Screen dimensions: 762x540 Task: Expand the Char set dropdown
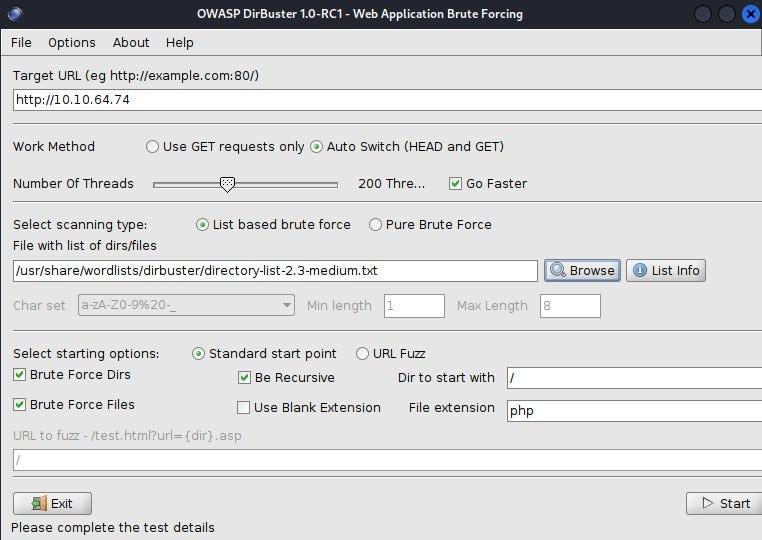pos(287,305)
